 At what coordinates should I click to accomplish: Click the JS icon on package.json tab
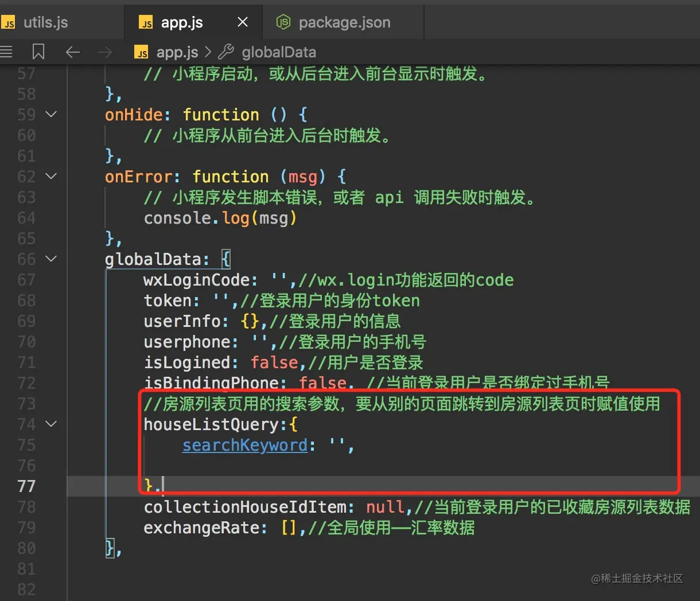[283, 22]
